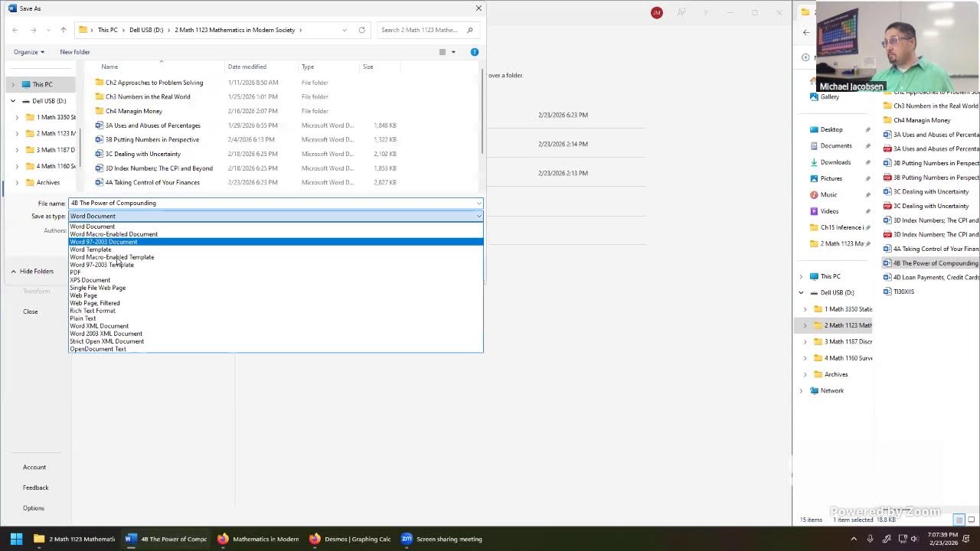Select 3D Index Numbers file in dialog
The image size is (980, 551).
[158, 168]
